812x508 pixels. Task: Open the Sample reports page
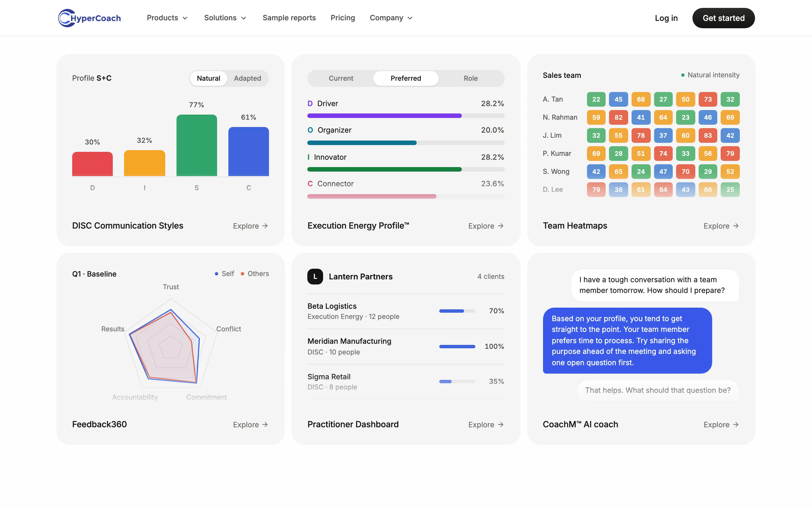(289, 18)
